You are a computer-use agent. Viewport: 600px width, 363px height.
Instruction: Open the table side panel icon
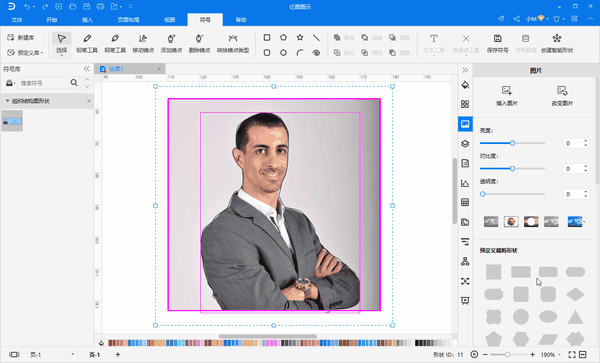465,202
